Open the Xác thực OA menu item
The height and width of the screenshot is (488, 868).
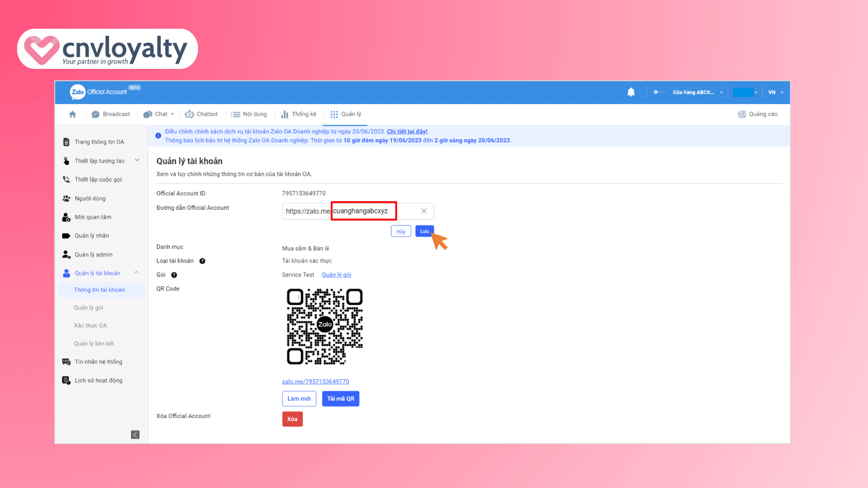click(90, 325)
